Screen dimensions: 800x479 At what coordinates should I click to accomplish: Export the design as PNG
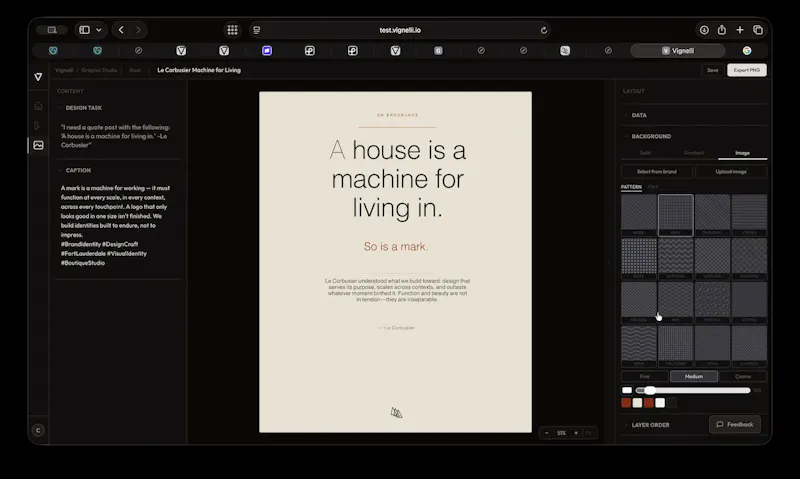point(747,70)
